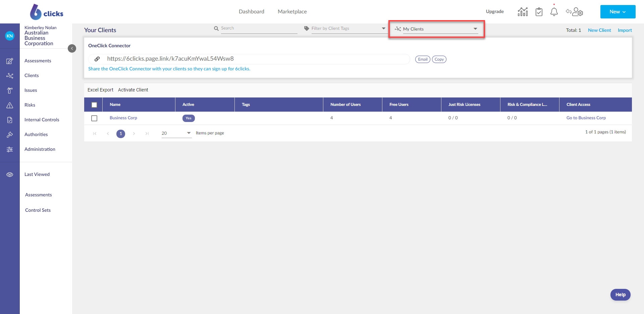Click the Risks warning triangle icon

[x=10, y=105]
